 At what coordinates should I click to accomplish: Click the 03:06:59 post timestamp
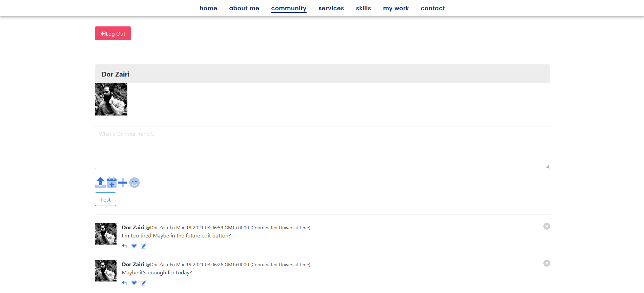click(x=240, y=228)
